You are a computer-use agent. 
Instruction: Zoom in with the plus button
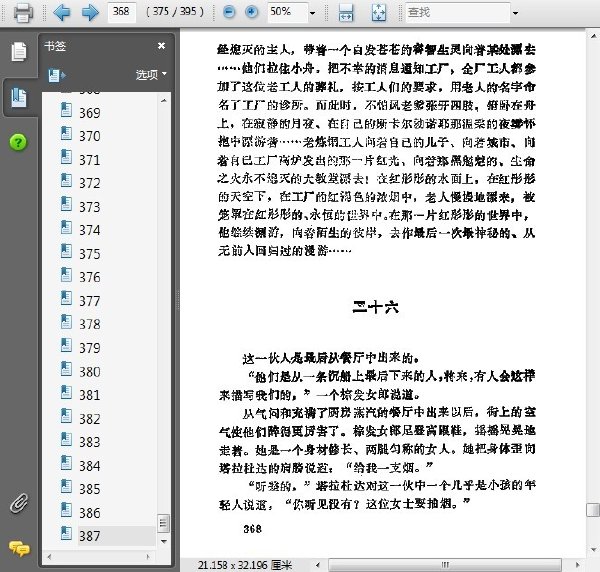click(x=251, y=12)
